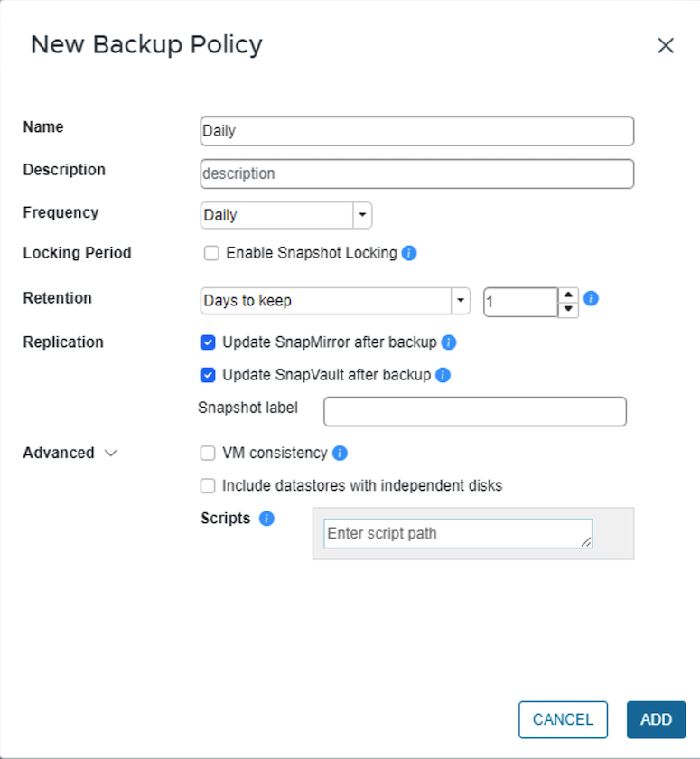Image resolution: width=700 pixels, height=759 pixels.
Task: Open the Frequency dropdown
Action: click(362, 215)
